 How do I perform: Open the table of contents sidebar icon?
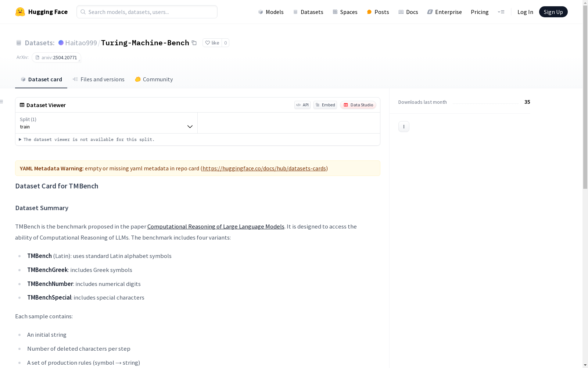point(2,102)
